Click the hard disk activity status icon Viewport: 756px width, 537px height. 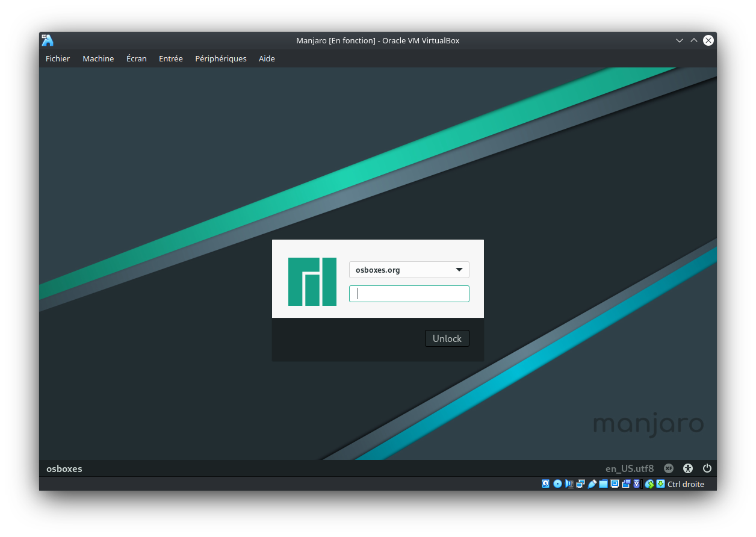pyautogui.click(x=545, y=484)
